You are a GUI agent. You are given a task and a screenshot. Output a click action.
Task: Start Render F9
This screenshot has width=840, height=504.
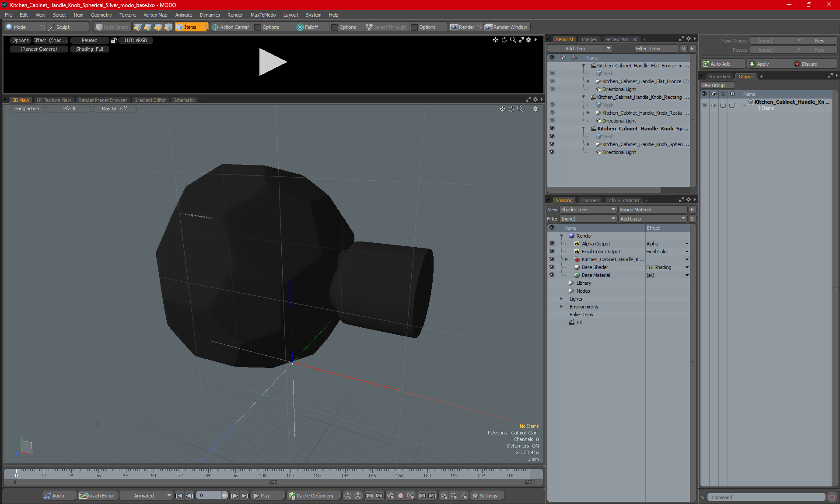pos(466,27)
